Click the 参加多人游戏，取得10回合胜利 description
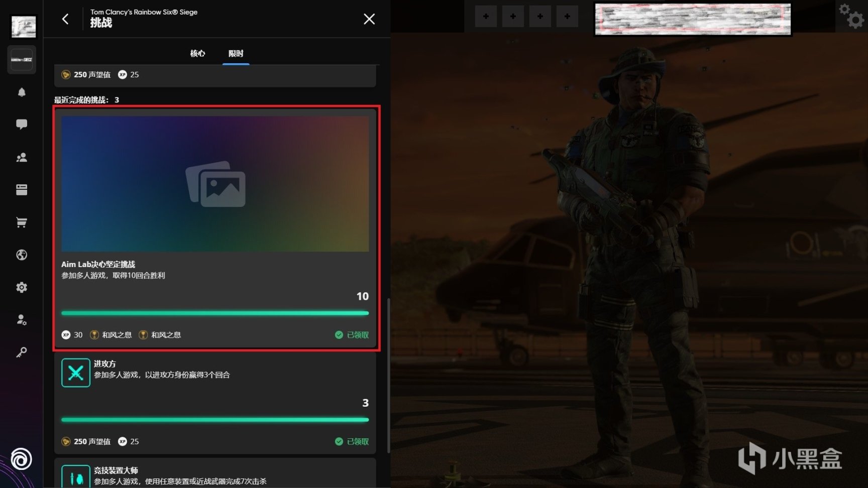Screen dimensions: 868x488 point(113,276)
